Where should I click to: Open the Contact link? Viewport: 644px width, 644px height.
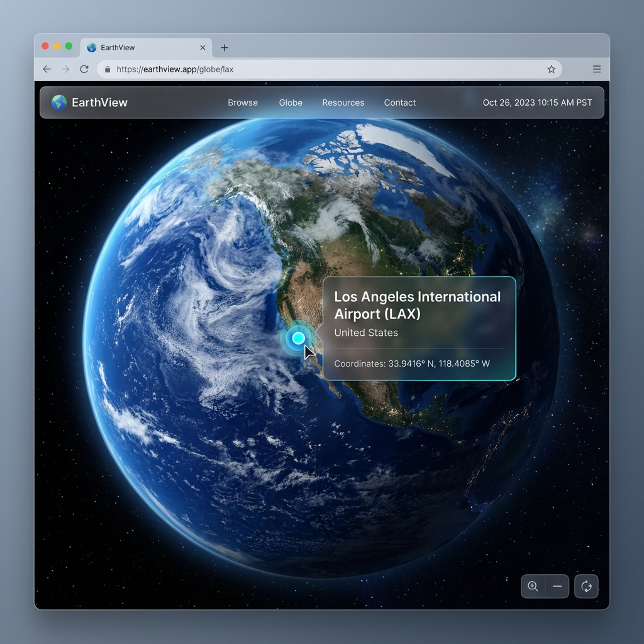[x=399, y=103]
